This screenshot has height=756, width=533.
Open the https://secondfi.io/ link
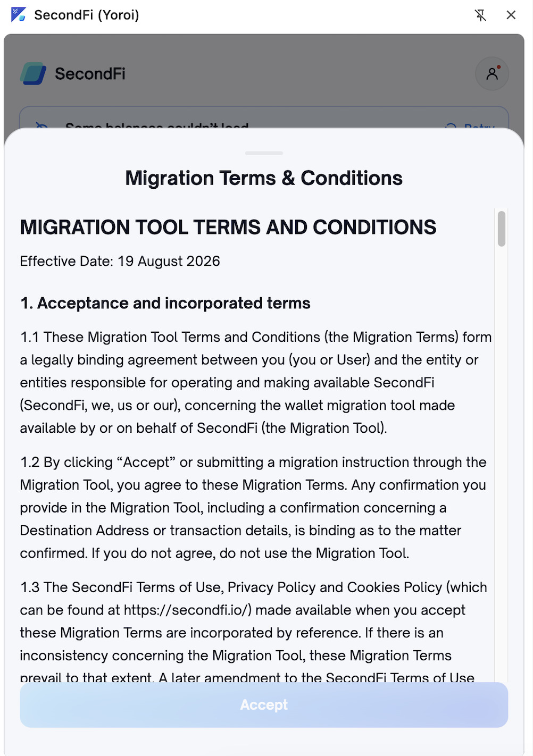click(188, 610)
